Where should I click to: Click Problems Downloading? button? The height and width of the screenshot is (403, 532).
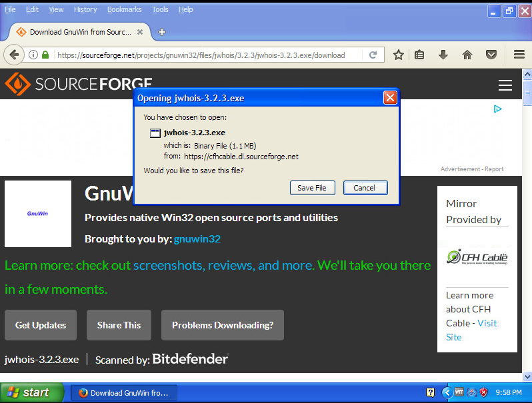[223, 325]
